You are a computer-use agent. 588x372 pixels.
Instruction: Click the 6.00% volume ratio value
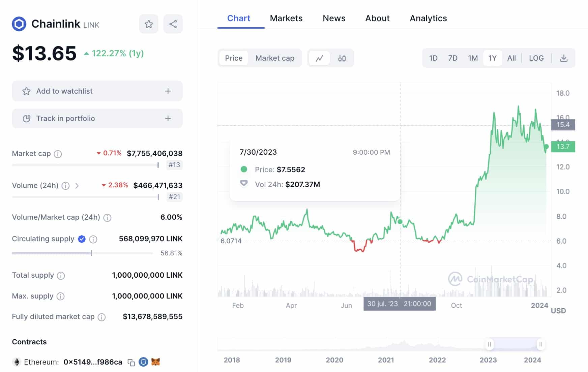coord(171,217)
